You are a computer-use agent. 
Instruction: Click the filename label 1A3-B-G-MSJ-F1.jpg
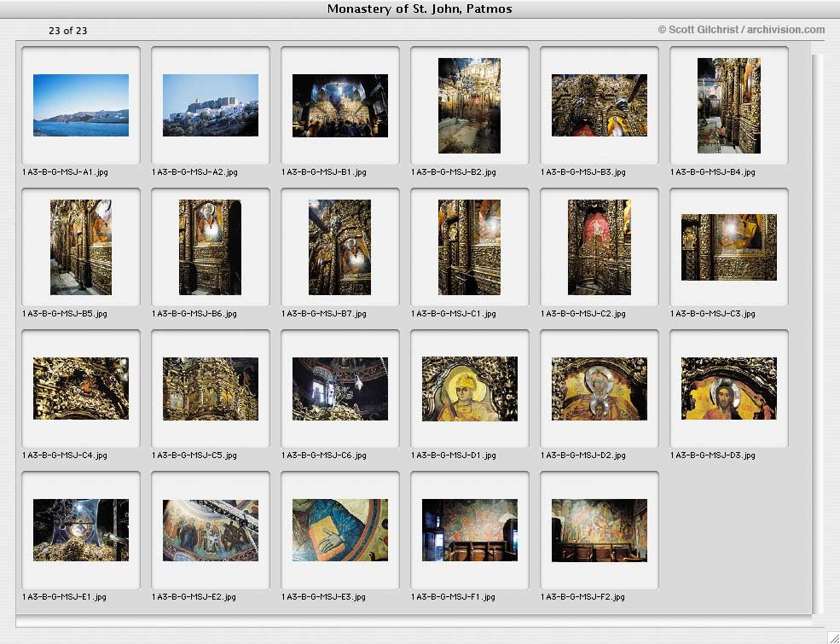pyautogui.click(x=453, y=596)
